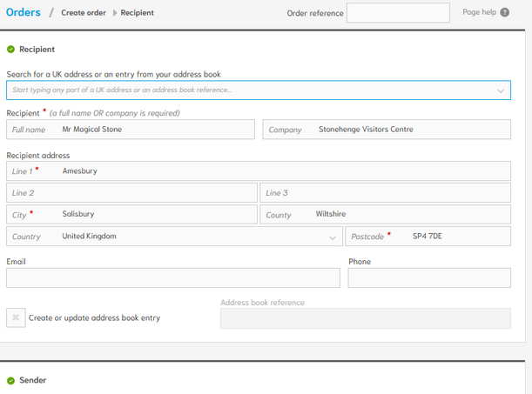Click the green check icon beside Sender
532x394 pixels.
pos(10,380)
